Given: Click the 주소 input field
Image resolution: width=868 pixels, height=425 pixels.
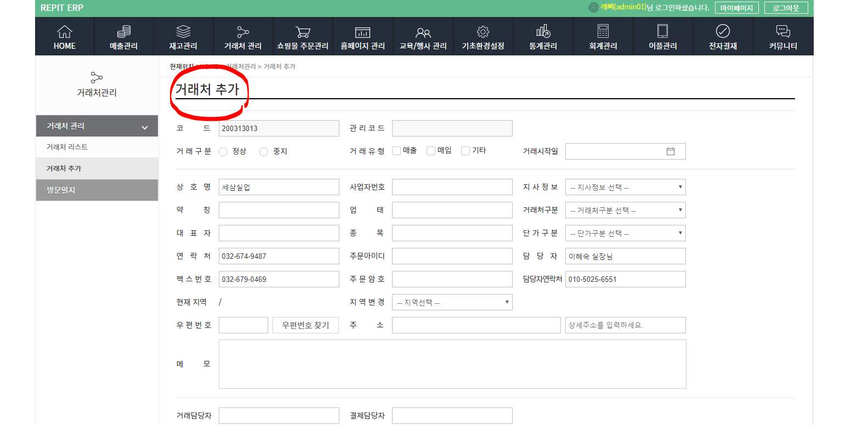Looking at the screenshot, I should click(x=476, y=325).
